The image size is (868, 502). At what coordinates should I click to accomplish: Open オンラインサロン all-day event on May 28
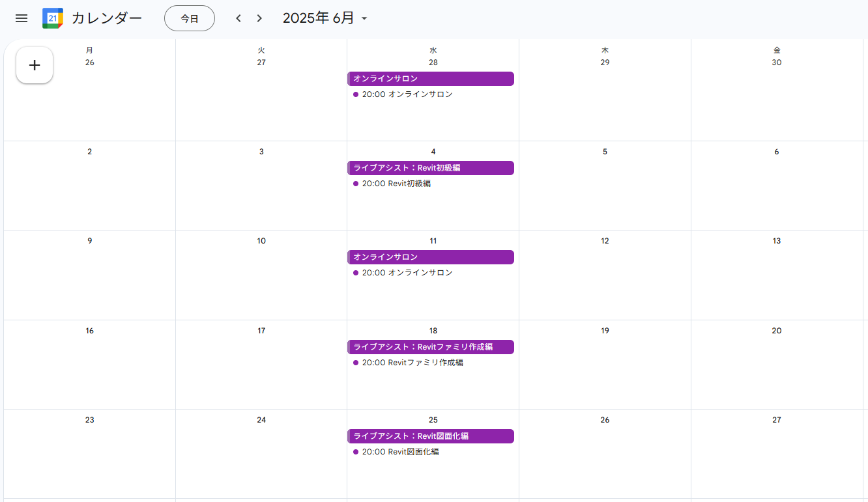(x=431, y=79)
